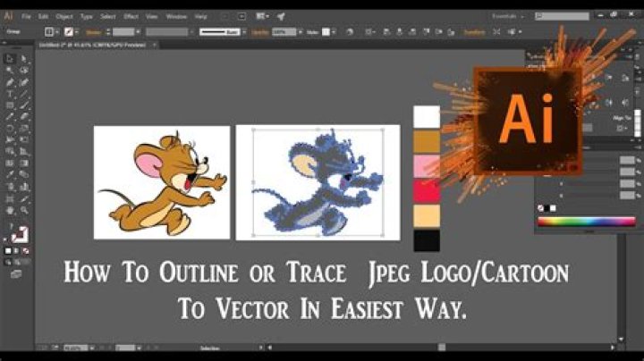The height and width of the screenshot is (361, 644).
Task: Click the GPU performance rocket icon
Action: point(281,16)
